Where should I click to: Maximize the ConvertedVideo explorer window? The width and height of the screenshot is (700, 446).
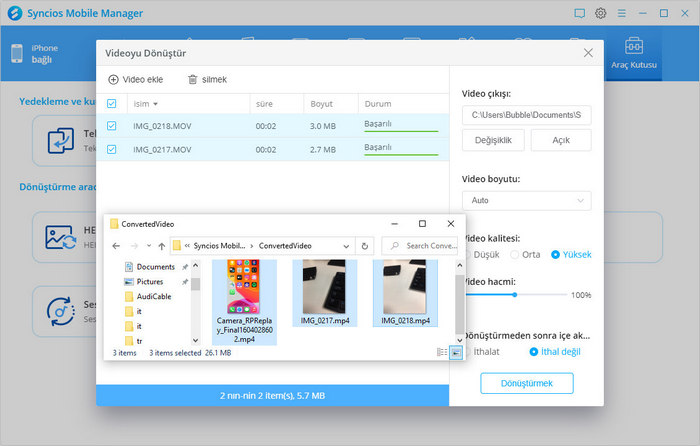click(x=422, y=224)
